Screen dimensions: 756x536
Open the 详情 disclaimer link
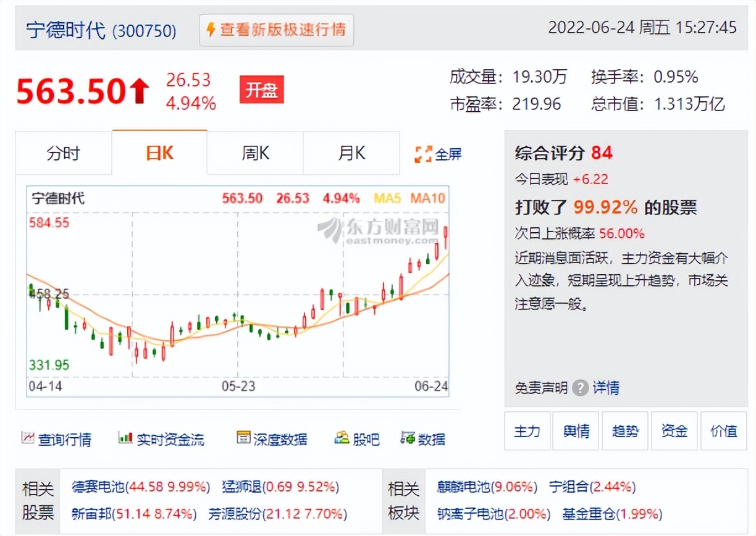(607, 388)
